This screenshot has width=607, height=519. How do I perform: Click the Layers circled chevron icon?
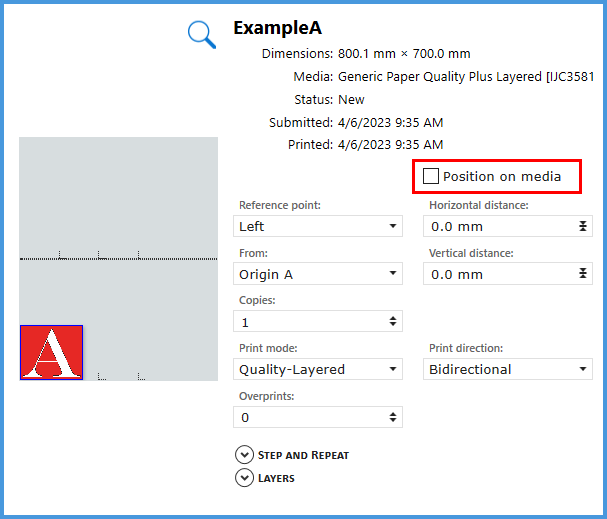coord(244,478)
